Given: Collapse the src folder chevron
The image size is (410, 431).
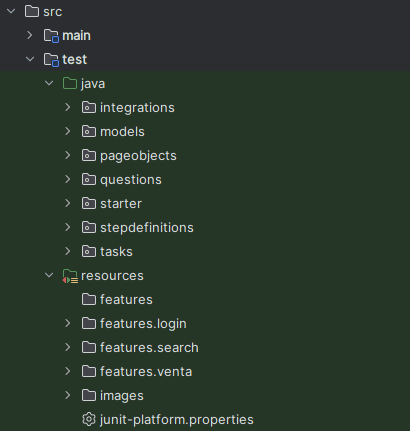Looking at the screenshot, I should pos(11,11).
